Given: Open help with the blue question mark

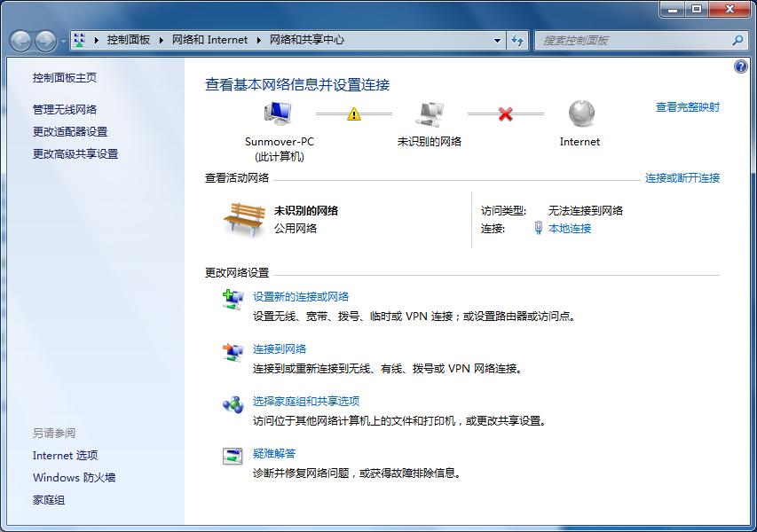Looking at the screenshot, I should pos(741,66).
